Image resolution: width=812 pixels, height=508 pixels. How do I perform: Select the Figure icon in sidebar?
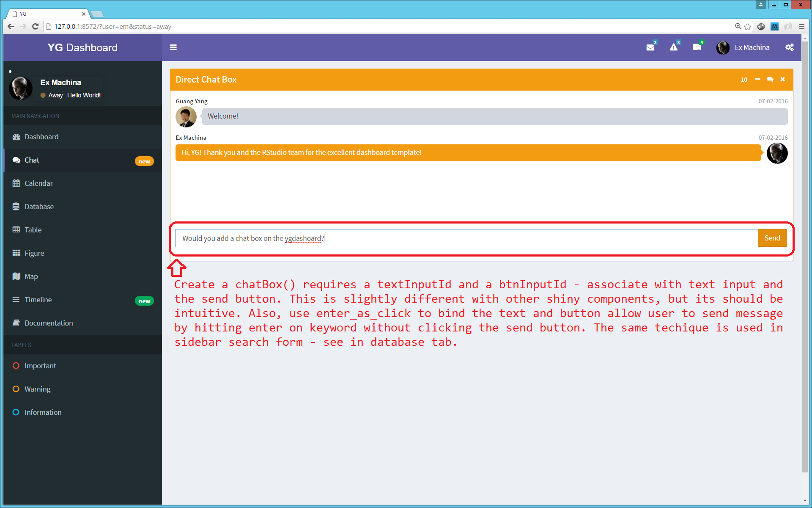tap(16, 253)
